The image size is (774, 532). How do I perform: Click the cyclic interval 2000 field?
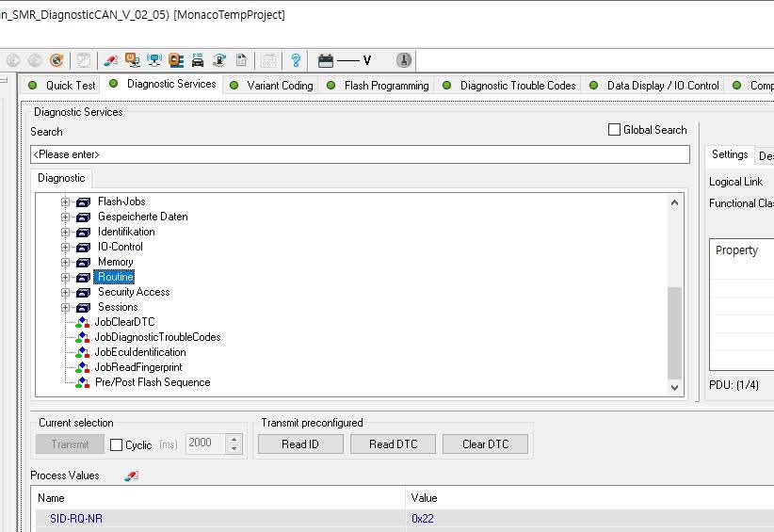tap(205, 443)
